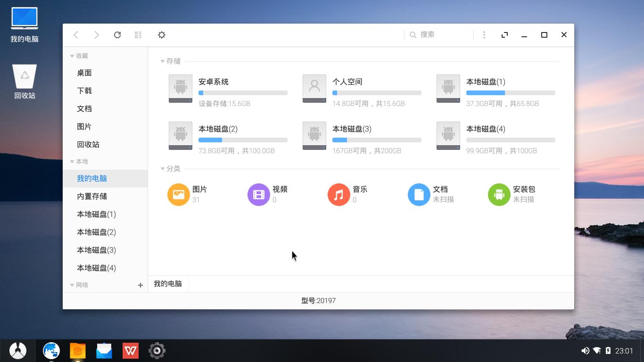
Task: Collapse the 收藏 sidebar section
Action: [x=72, y=56]
